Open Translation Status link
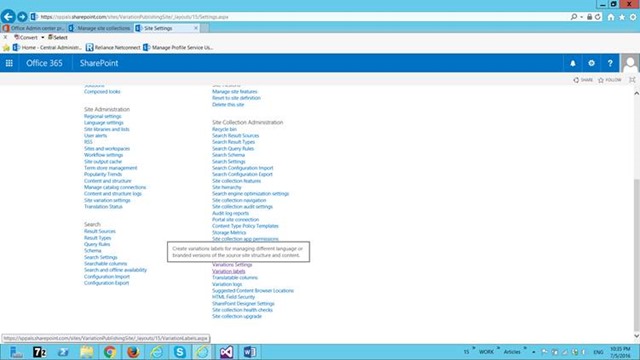 pyautogui.click(x=103, y=207)
